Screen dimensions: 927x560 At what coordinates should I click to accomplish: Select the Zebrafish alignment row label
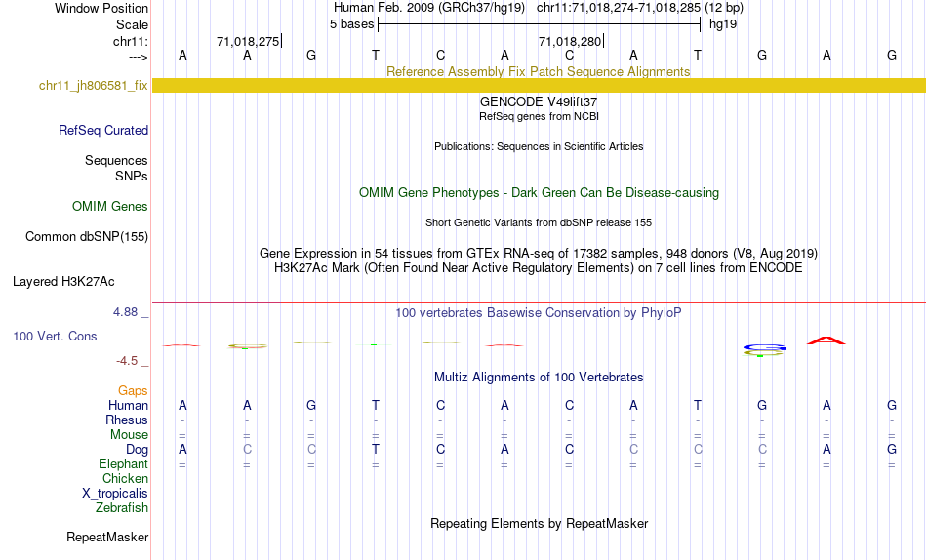coord(122,508)
